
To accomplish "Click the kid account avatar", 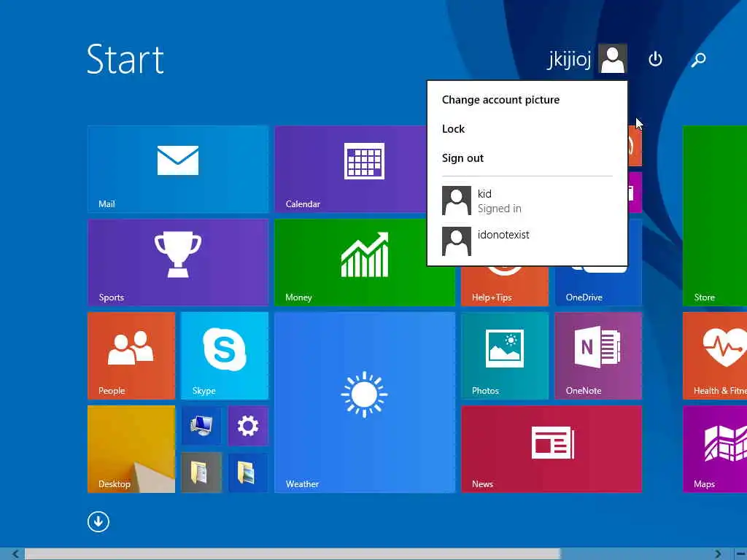I will coord(457,201).
